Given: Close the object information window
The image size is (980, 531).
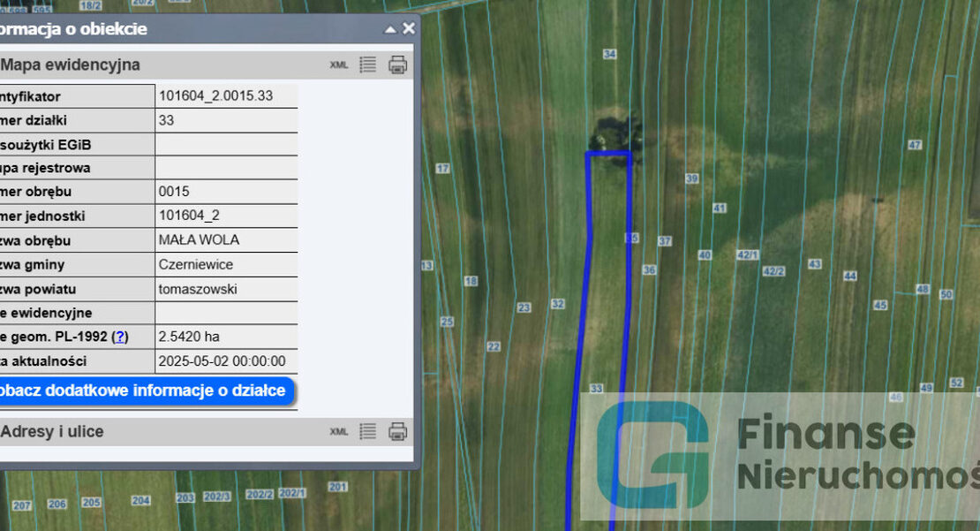Looking at the screenshot, I should click(409, 28).
